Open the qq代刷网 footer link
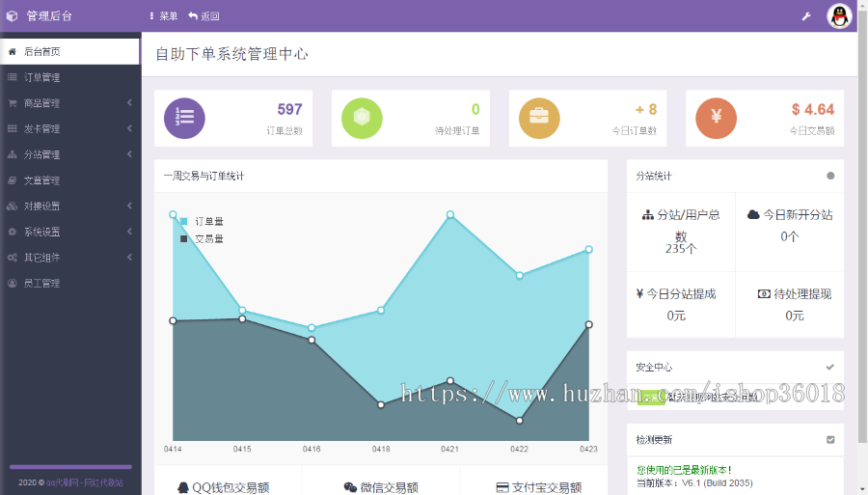Screen dimensions: 868x495 point(84,482)
